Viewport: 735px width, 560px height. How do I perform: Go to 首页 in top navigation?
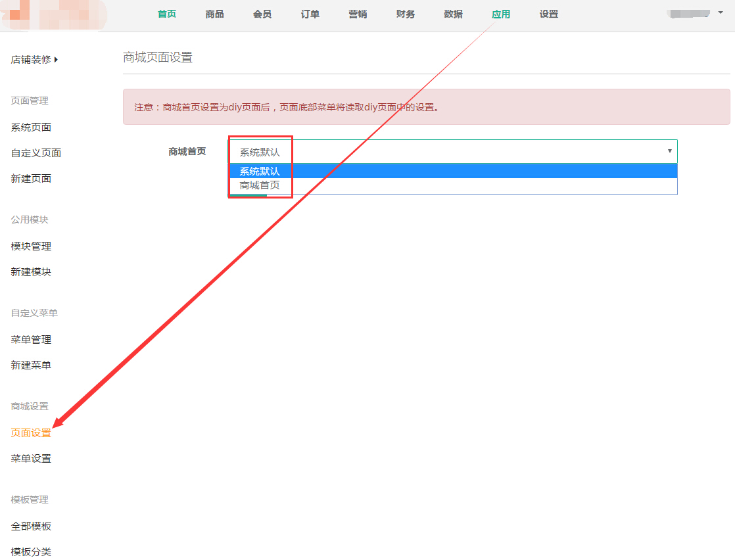pos(167,14)
